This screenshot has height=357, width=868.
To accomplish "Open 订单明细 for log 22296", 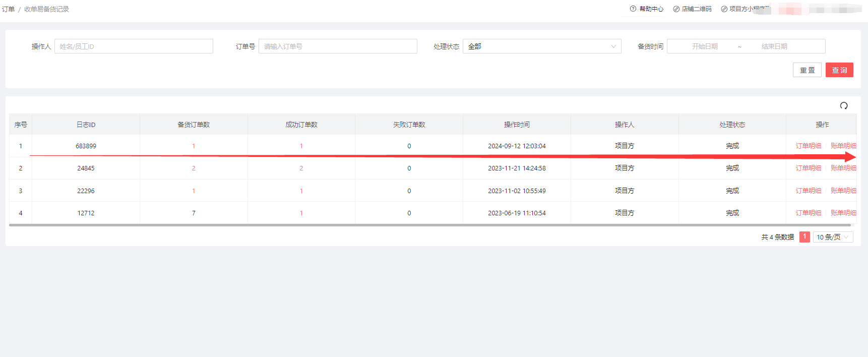I will click(808, 191).
